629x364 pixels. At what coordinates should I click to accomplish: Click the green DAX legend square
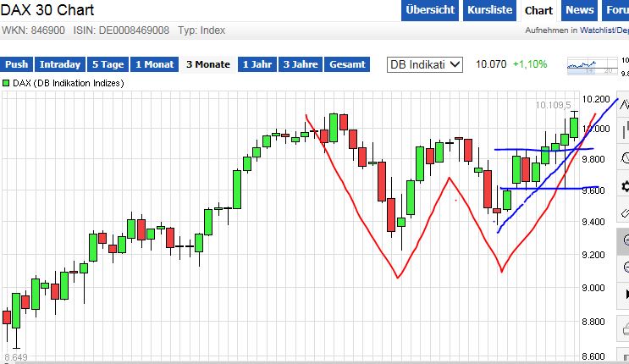tap(6, 83)
